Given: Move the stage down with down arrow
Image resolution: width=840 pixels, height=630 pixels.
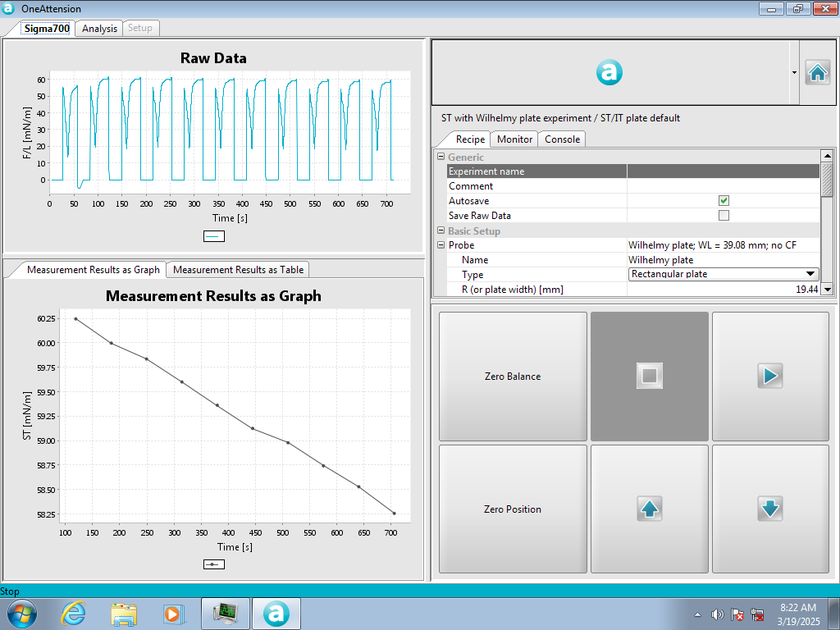Looking at the screenshot, I should [x=770, y=509].
